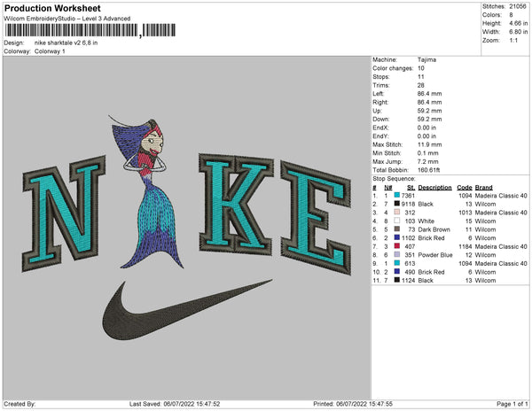Screen dimensions: 532x411
Task: Click the Machine value Tajima
Action: (x=426, y=59)
